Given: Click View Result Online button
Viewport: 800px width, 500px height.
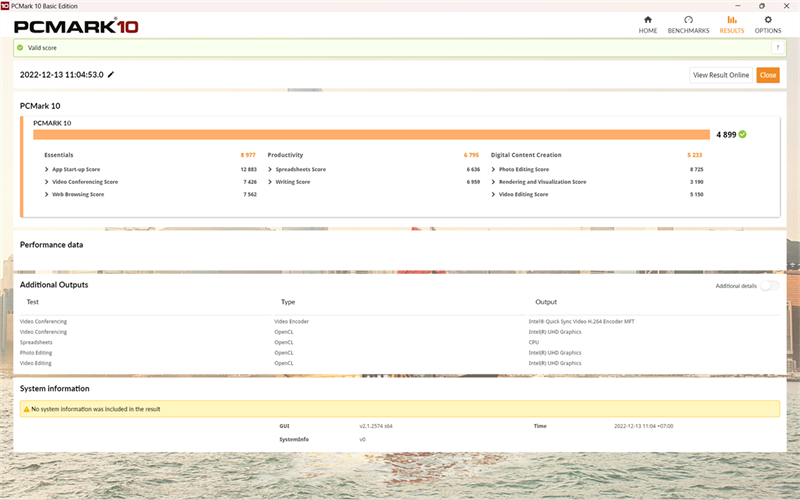Looking at the screenshot, I should pyautogui.click(x=721, y=75).
